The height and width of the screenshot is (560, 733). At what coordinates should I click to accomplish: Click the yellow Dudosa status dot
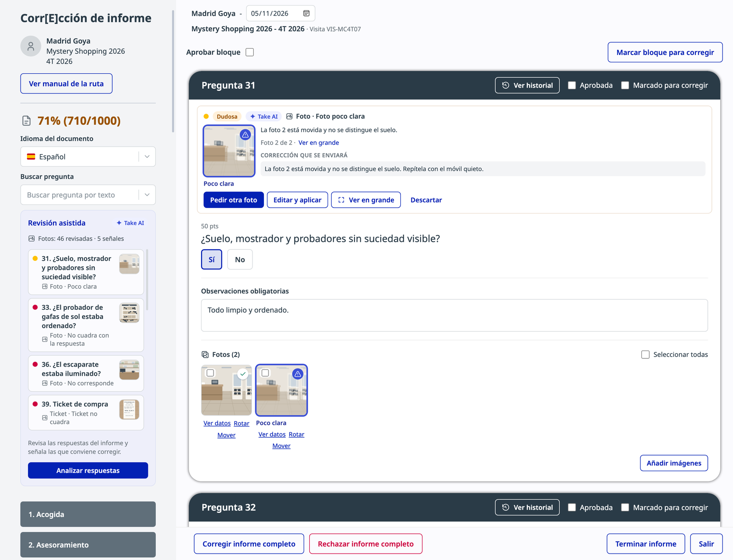206,116
